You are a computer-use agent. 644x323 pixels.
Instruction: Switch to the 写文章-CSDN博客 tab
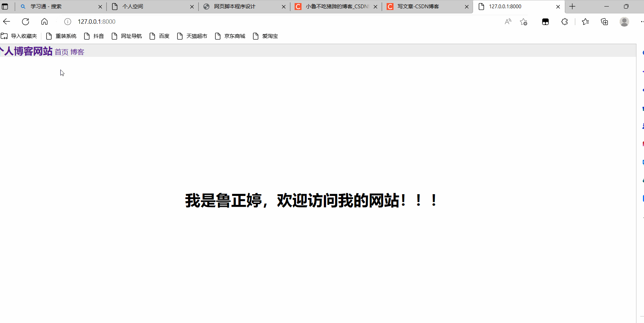pyautogui.click(x=428, y=7)
